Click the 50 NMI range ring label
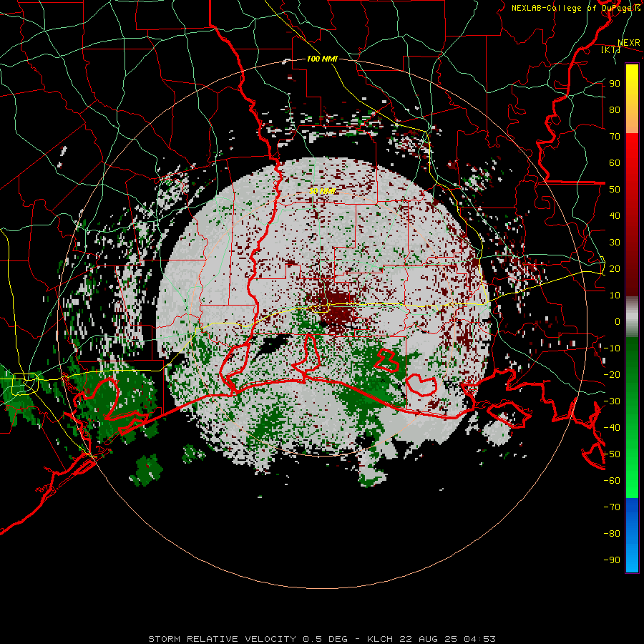Image resolution: width=644 pixels, height=644 pixels. (322, 191)
